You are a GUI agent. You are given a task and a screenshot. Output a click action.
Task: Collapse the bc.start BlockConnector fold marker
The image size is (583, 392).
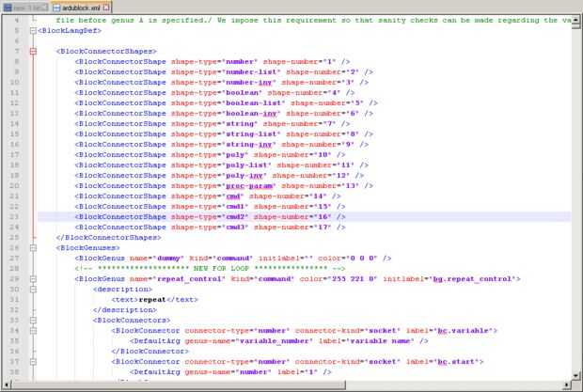pyautogui.click(x=33, y=362)
